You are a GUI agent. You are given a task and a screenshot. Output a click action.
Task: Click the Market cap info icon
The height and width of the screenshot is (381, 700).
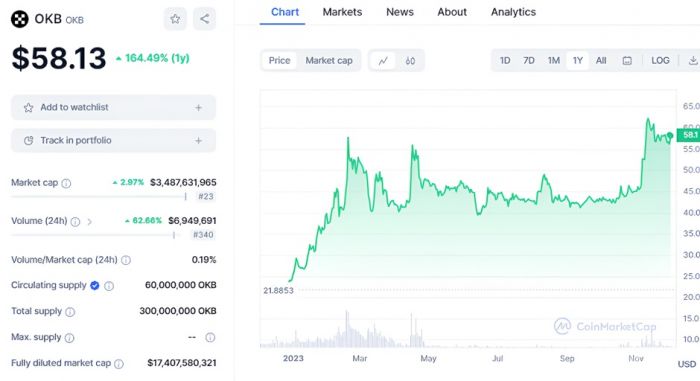[x=66, y=183]
